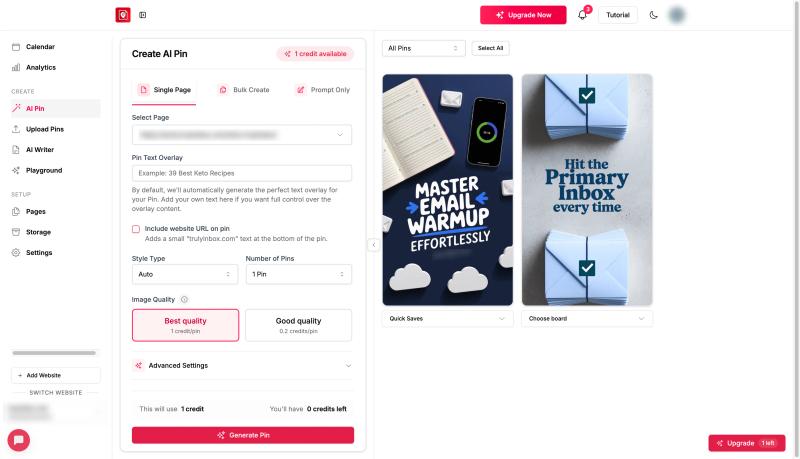Open the notifications bell

(582, 15)
